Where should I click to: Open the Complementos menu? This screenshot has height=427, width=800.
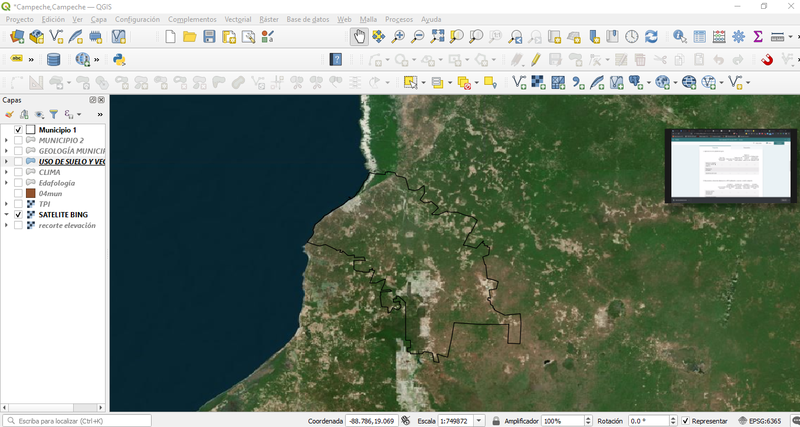(192, 19)
